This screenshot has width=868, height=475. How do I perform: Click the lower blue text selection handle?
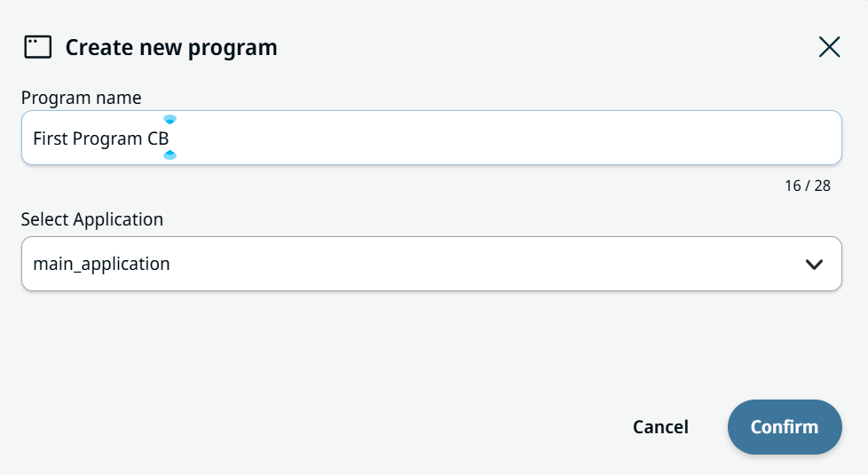[x=170, y=155]
